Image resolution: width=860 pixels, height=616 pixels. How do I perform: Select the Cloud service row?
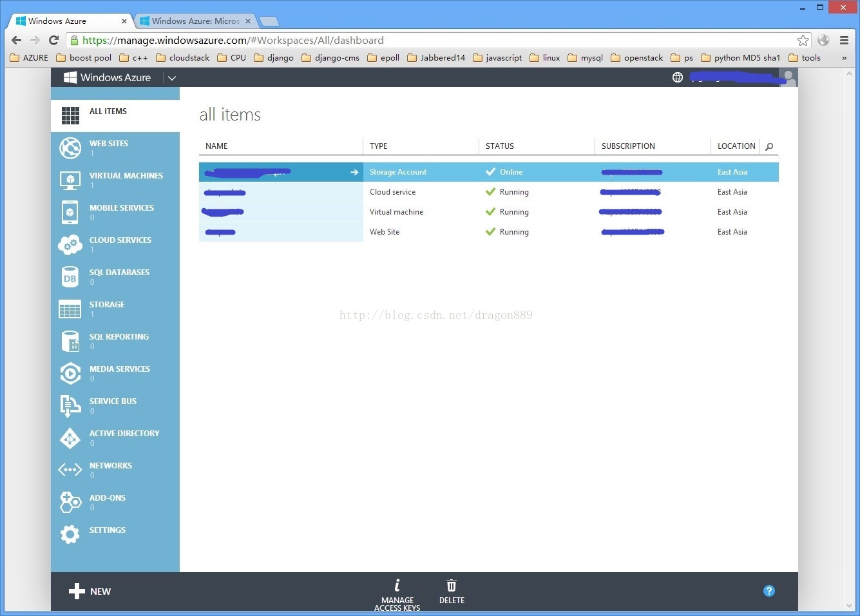[489, 192]
